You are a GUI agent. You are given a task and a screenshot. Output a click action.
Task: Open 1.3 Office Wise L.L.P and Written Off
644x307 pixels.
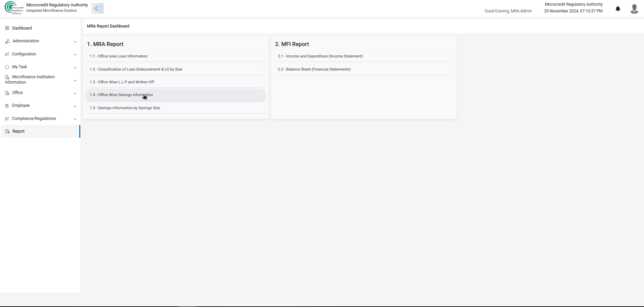(x=176, y=82)
